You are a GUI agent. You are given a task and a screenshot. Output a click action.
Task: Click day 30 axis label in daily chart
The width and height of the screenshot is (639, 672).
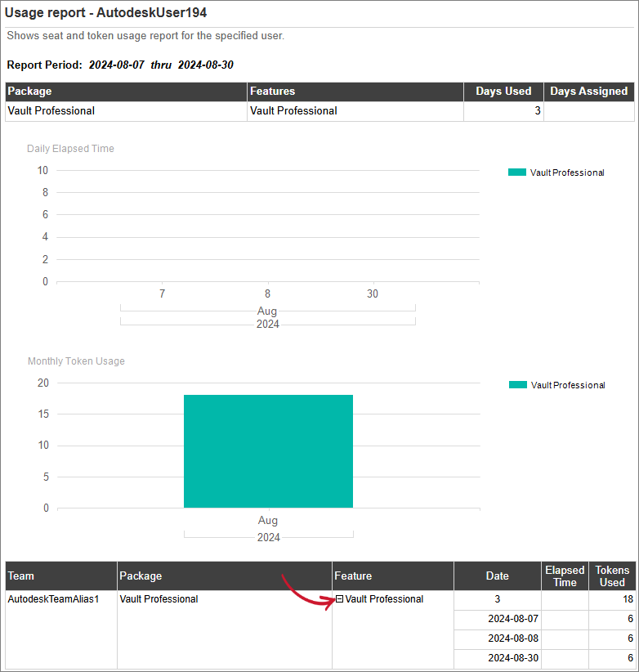pyautogui.click(x=372, y=293)
